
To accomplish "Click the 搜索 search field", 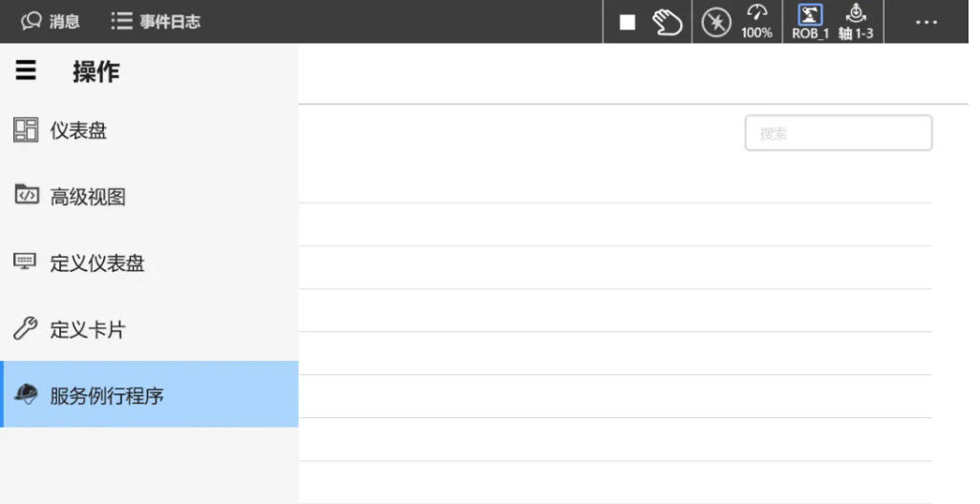I will point(838,134).
